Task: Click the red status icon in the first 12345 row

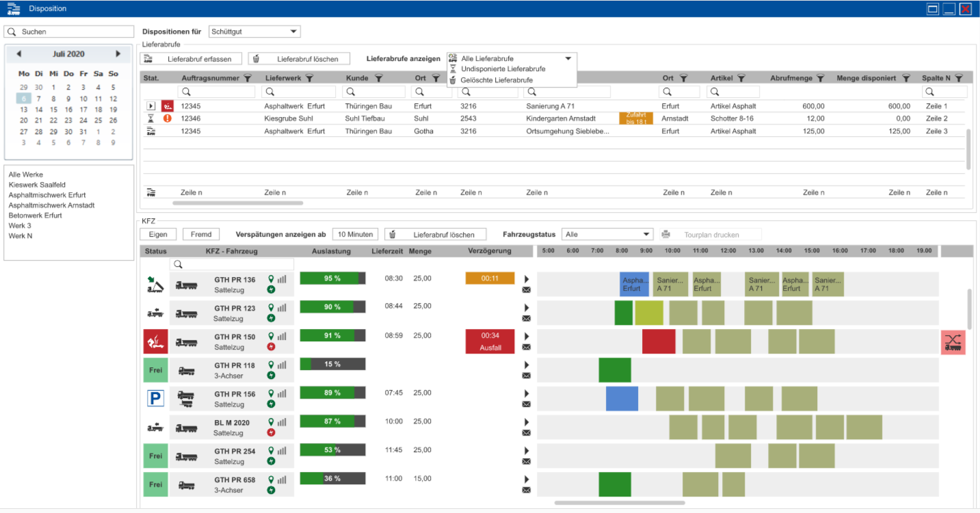Action: (168, 106)
